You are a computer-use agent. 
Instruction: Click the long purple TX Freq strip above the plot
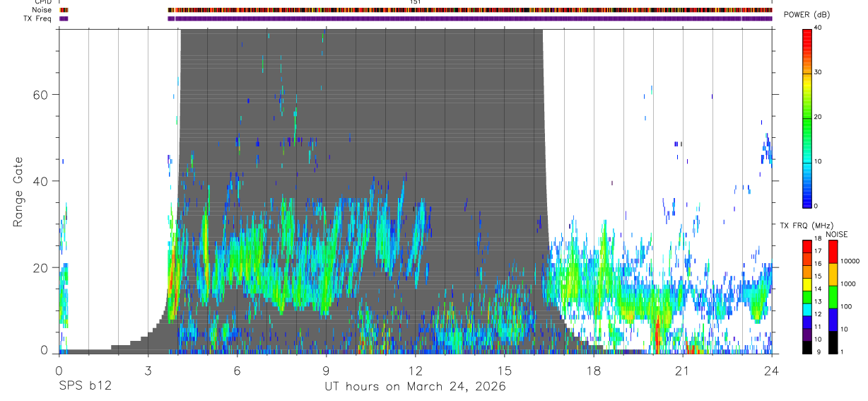(x=470, y=18)
